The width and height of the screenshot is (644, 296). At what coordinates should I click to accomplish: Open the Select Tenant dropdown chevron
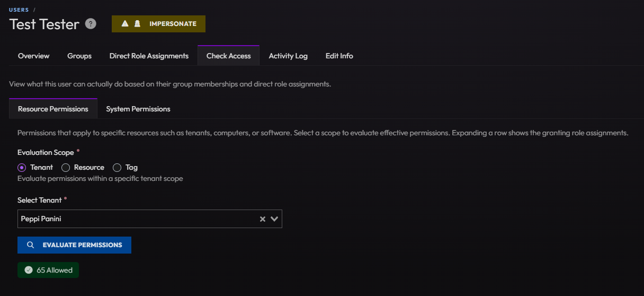pos(274,219)
